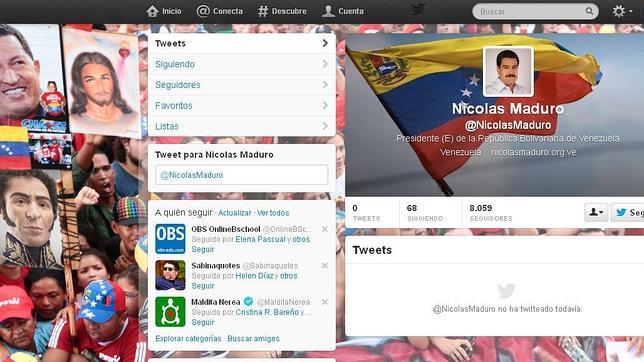
Task: Click the Inicio house icon
Action: (152, 11)
